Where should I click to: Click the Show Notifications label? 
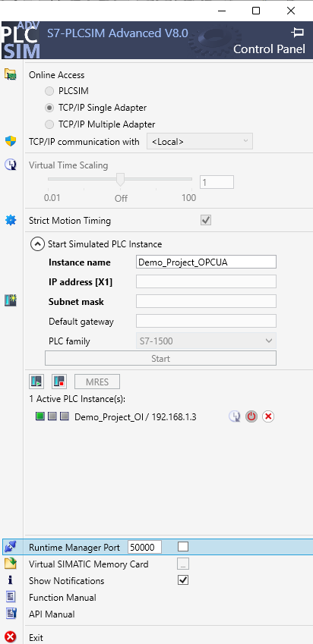coord(66,581)
